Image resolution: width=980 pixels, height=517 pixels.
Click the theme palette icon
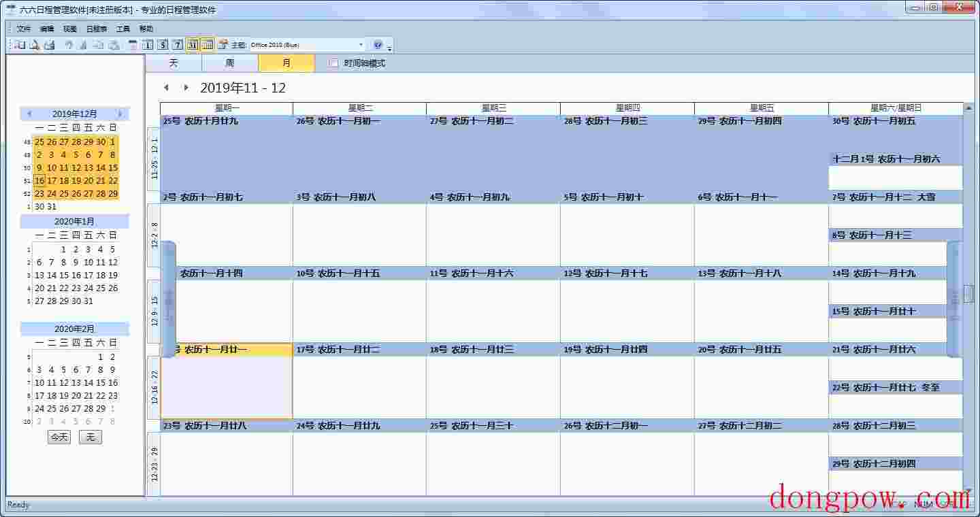click(223, 45)
